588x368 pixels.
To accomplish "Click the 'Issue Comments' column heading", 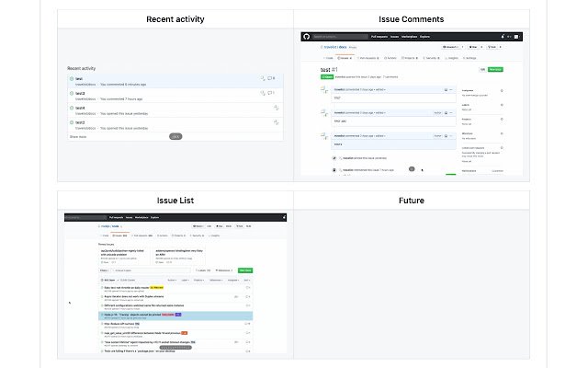I will point(412,19).
